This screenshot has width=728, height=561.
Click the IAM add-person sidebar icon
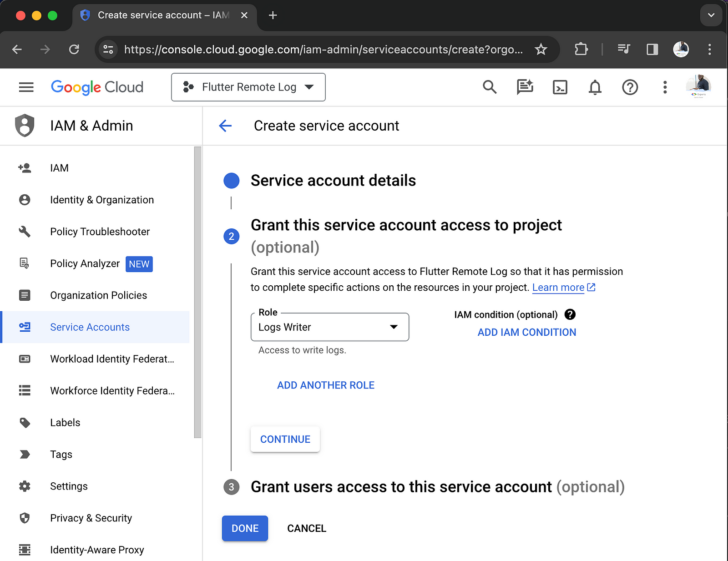pos(25,168)
